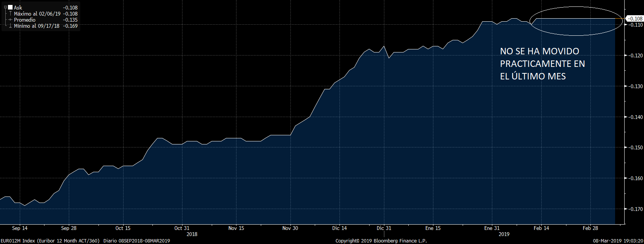Image resolution: width=644 pixels, height=244 pixels.
Task: Click the Dic 31 date on time axis
Action: tap(384, 228)
